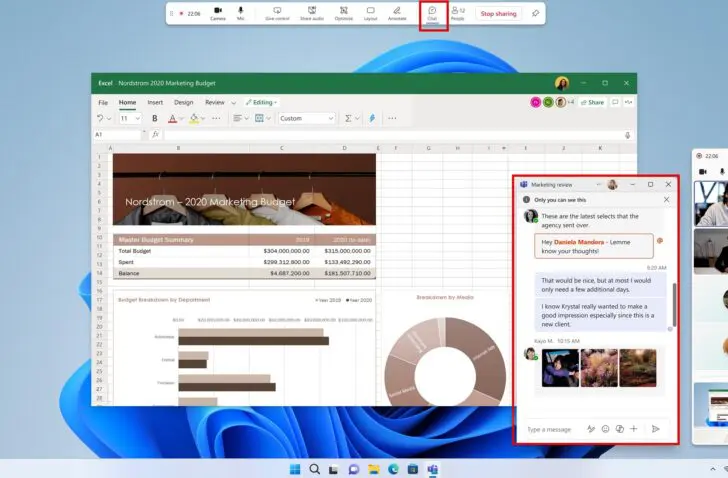The height and width of the screenshot is (478, 728).
Task: Switch to the Insert tab in Excel
Action: point(155,103)
